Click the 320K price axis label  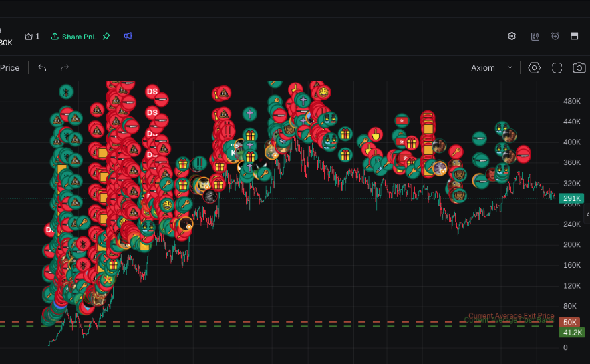point(571,184)
